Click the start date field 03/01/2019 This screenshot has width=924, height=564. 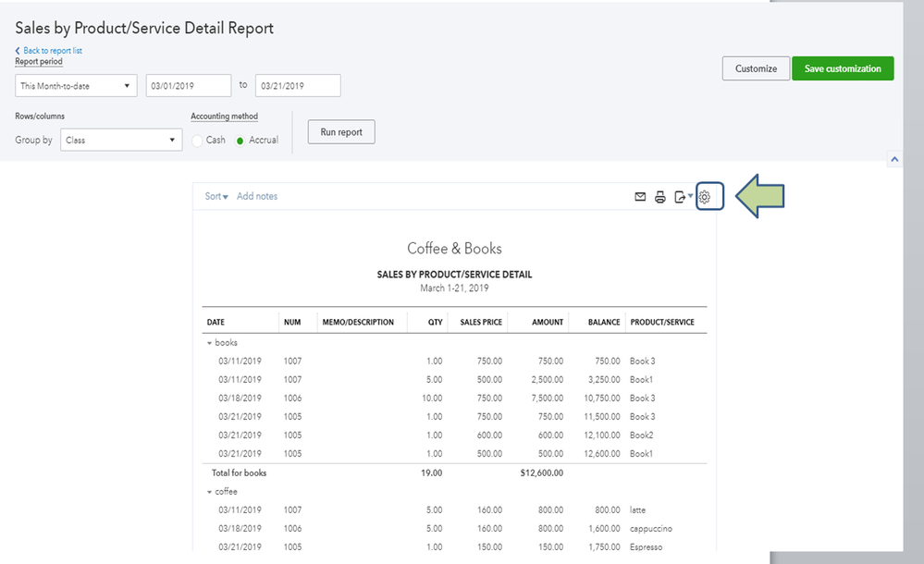click(189, 86)
